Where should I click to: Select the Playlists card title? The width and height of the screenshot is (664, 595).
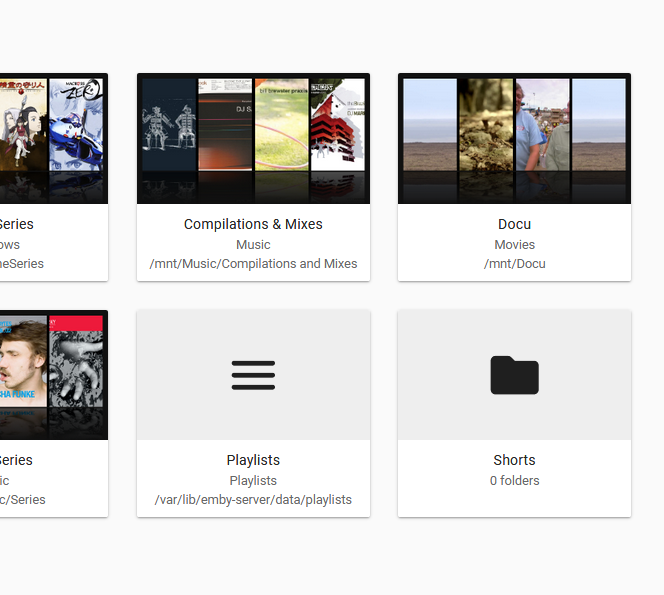click(253, 460)
